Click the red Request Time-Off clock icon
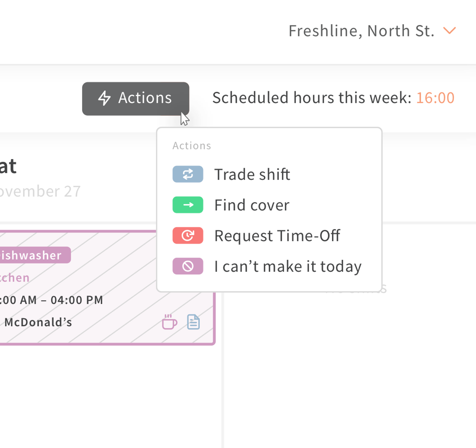The height and width of the screenshot is (448, 476). pos(188,235)
